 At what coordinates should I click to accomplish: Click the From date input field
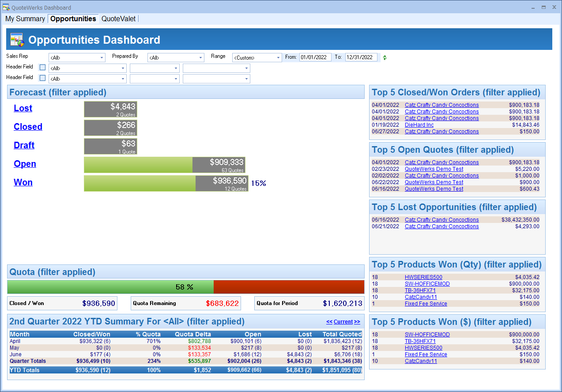315,57
